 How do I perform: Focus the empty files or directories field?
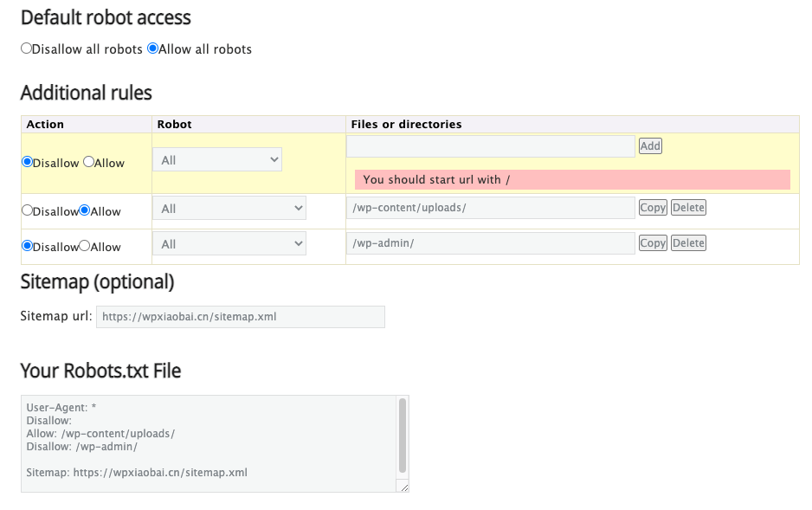[x=491, y=146]
